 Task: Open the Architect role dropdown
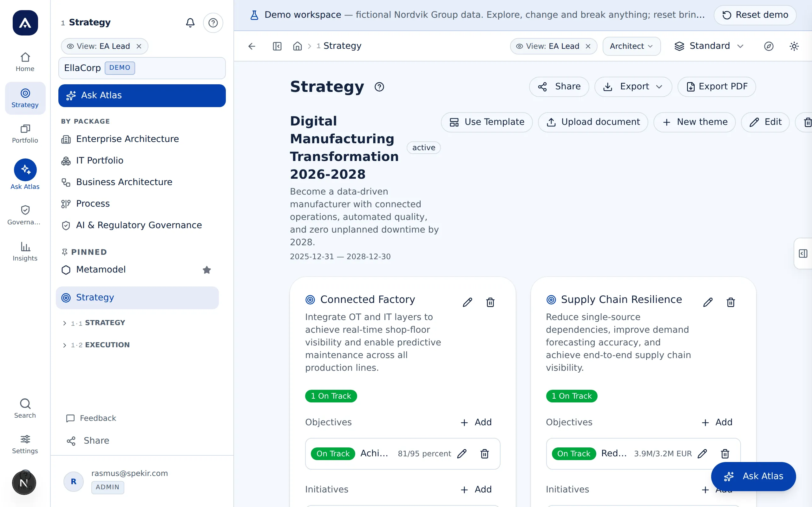[x=632, y=46]
